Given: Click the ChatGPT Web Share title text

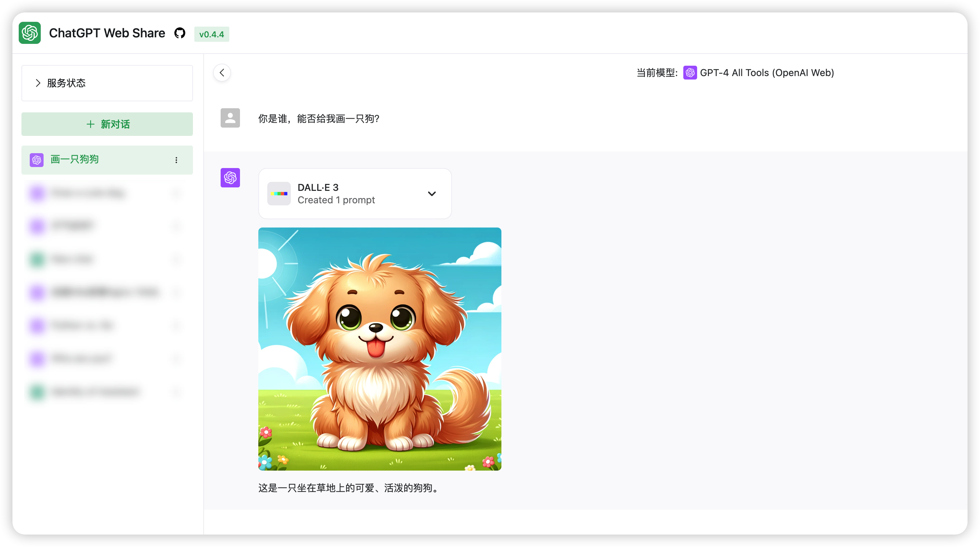Looking at the screenshot, I should [x=107, y=33].
